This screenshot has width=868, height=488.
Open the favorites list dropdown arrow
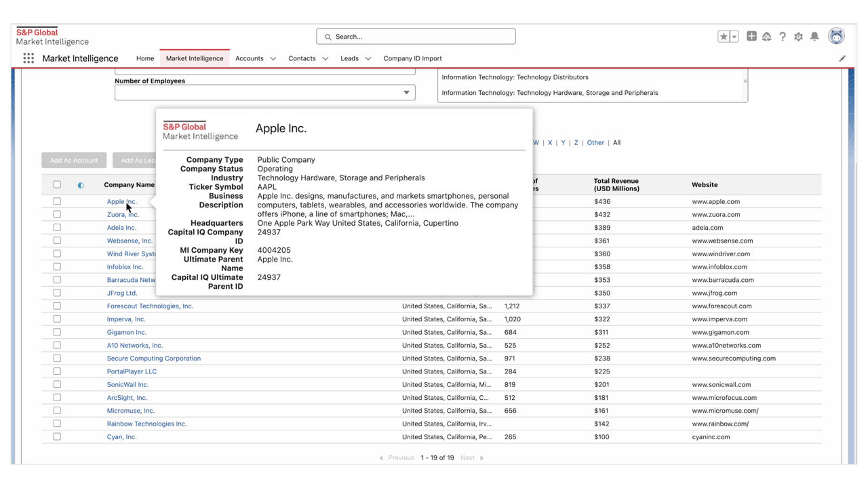[x=734, y=37]
